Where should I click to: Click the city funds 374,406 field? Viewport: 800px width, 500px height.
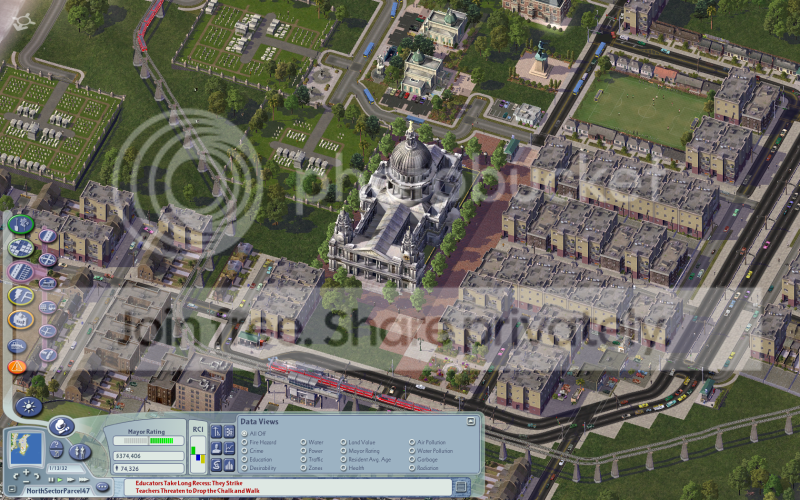(x=148, y=456)
